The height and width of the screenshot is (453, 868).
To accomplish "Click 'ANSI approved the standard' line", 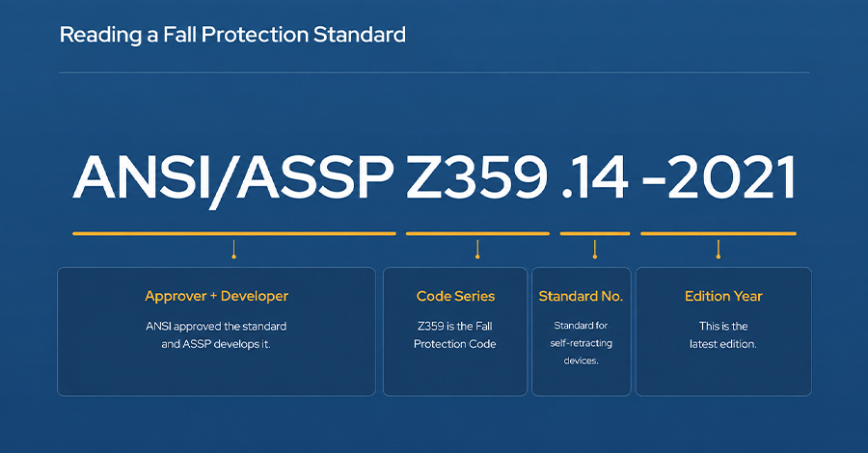I will pos(216,327).
